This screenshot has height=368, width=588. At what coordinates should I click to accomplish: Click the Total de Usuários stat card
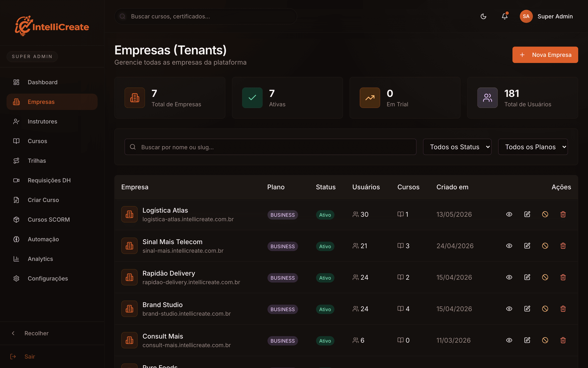click(x=522, y=98)
